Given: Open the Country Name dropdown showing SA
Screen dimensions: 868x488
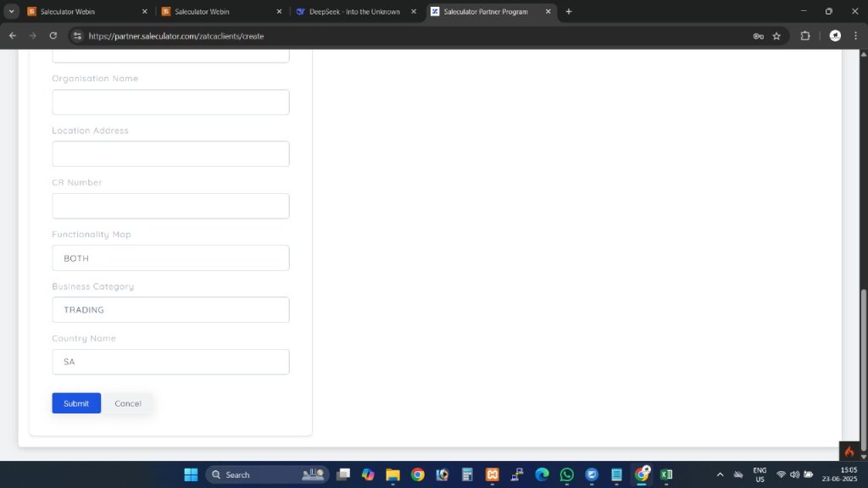Looking at the screenshot, I should (x=170, y=362).
